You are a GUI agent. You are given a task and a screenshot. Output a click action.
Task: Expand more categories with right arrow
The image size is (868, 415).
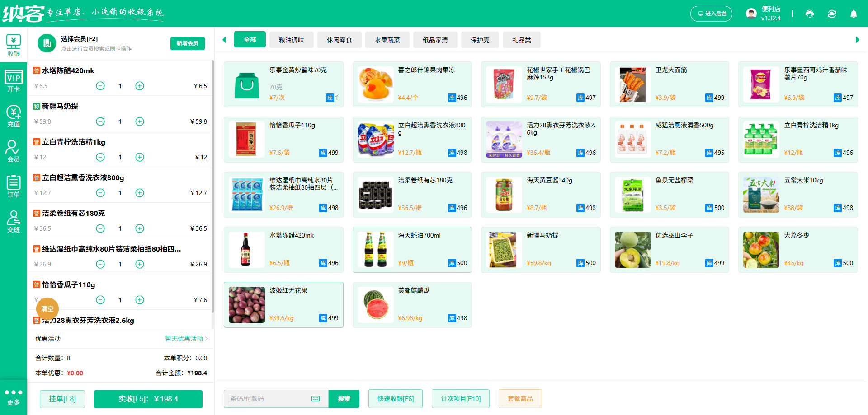(858, 40)
